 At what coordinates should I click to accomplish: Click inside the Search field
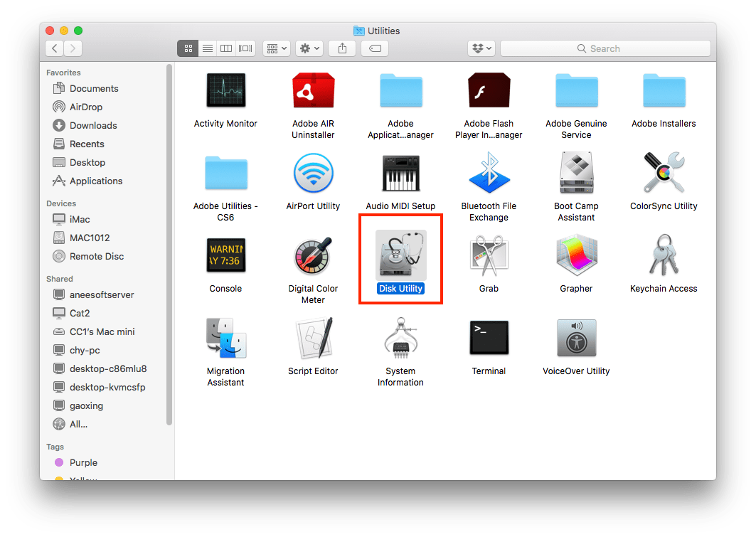click(605, 48)
